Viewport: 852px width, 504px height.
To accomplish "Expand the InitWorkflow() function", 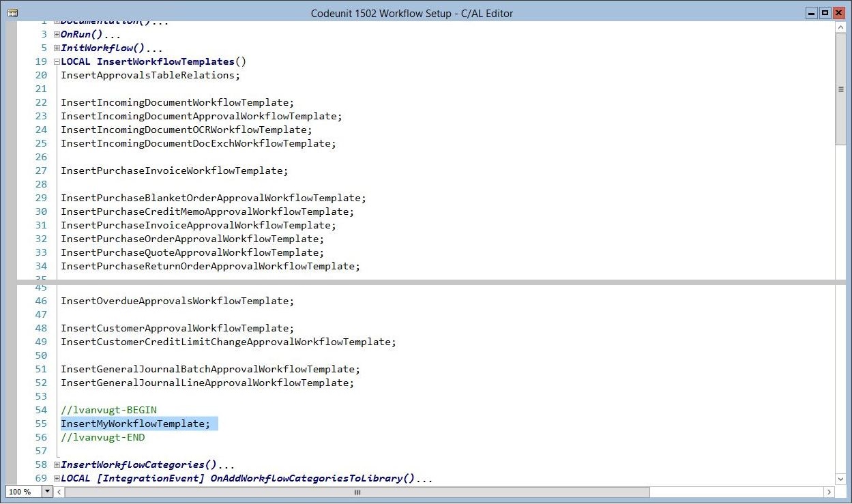I will click(57, 48).
